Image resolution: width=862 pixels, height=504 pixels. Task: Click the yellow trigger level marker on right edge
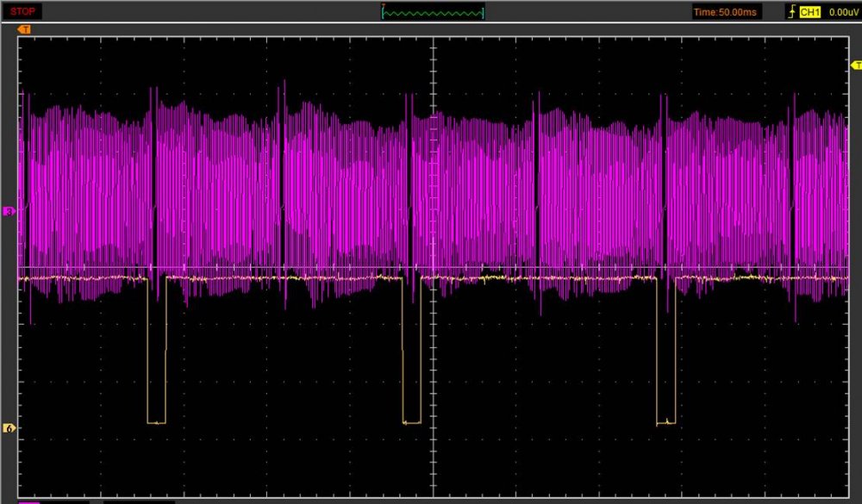point(856,65)
